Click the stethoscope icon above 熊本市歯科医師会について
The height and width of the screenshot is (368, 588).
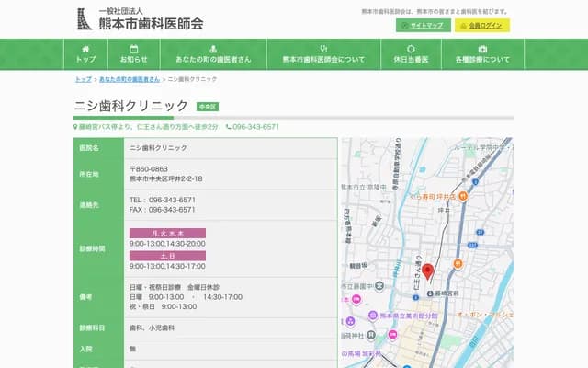pos(323,49)
